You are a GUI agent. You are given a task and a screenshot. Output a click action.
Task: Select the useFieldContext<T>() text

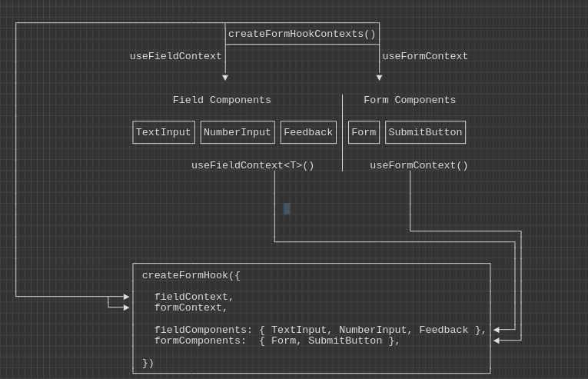tap(253, 165)
